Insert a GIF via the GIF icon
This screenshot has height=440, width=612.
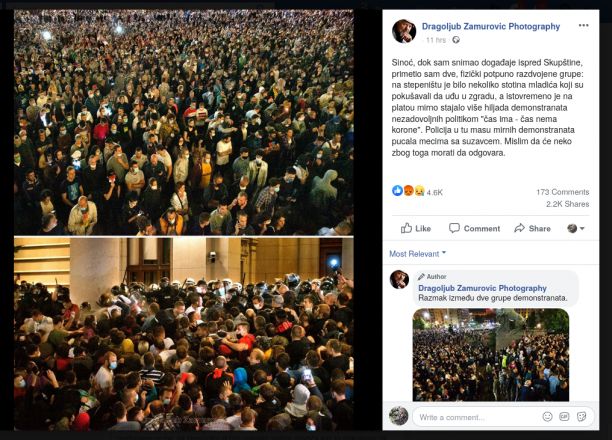(x=564, y=417)
